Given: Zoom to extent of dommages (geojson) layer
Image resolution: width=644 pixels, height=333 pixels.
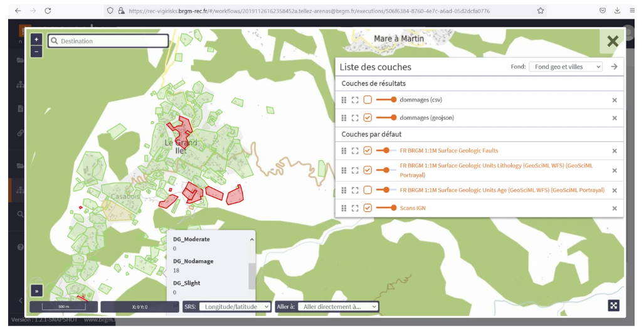Looking at the screenshot, I should [355, 118].
